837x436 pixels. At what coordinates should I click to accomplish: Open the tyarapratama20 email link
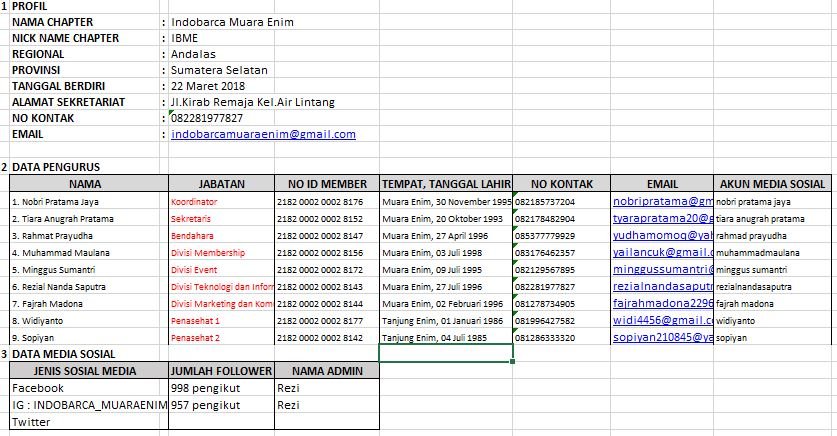[x=662, y=218]
